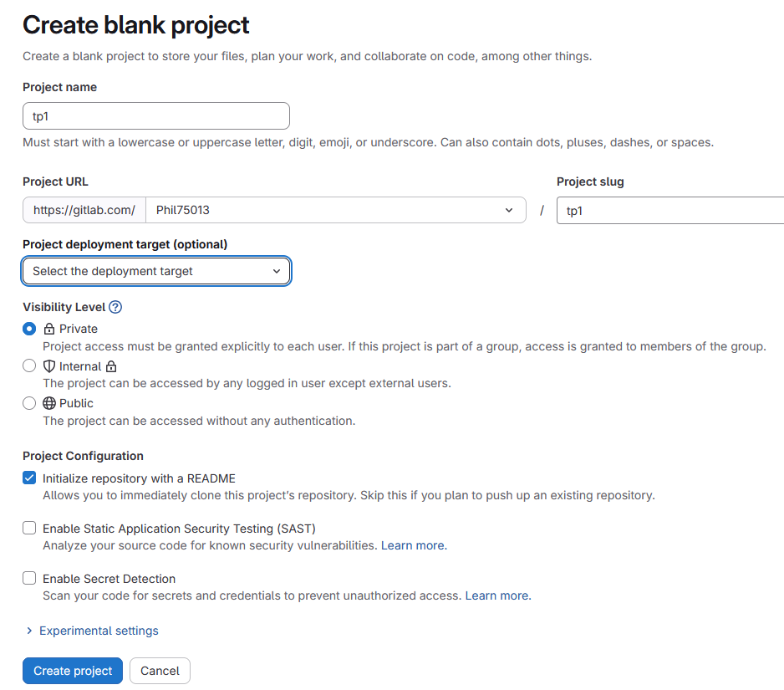Click the shield icon beside Internal
Viewport: 784px width, 690px height.
(49, 366)
